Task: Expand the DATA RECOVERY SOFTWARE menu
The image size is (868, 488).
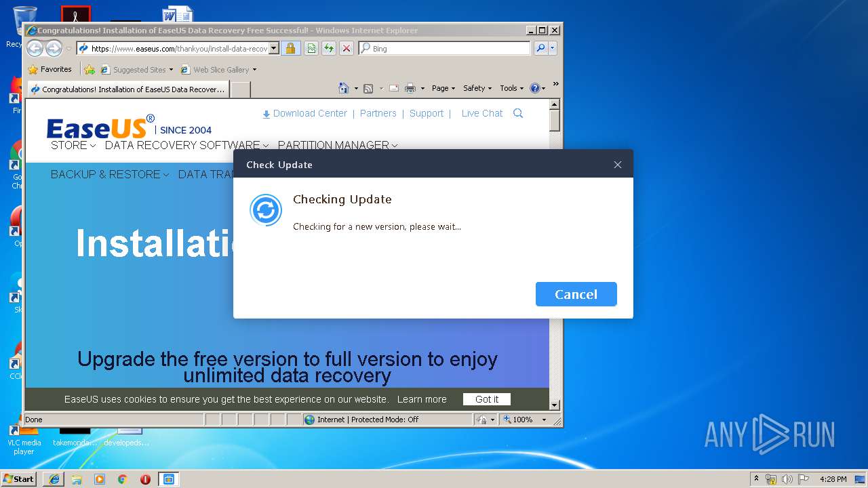Action: tap(186, 145)
